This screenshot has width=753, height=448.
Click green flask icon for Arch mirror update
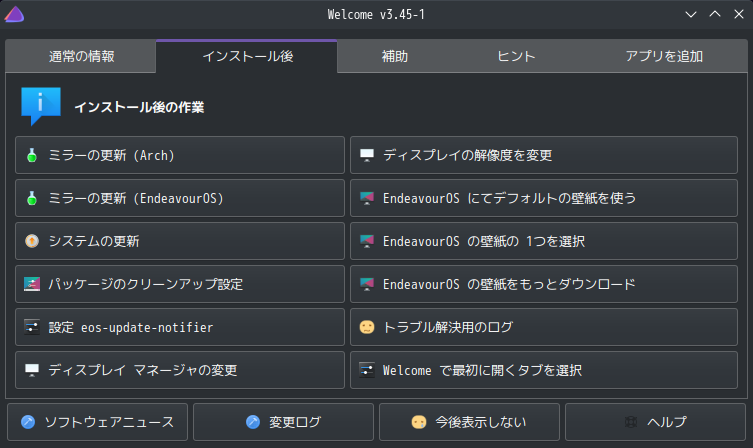click(32, 155)
